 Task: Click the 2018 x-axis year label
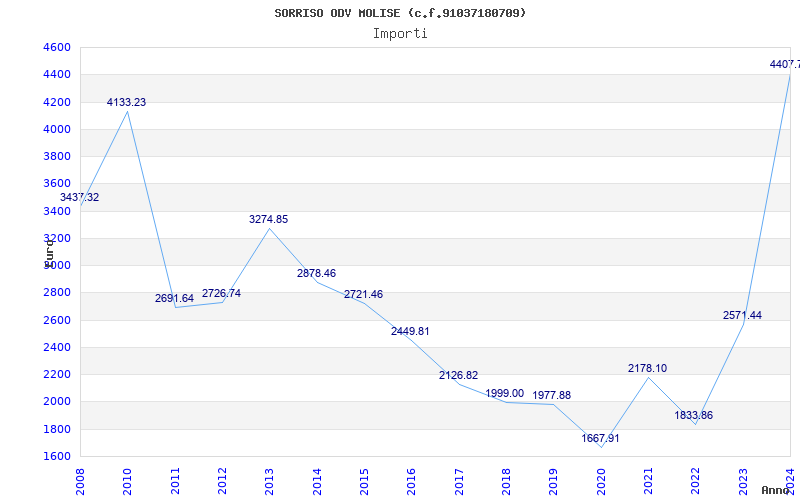[506, 481]
